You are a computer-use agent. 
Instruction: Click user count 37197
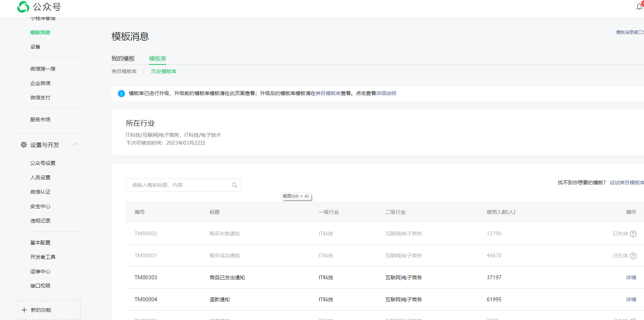(x=494, y=278)
